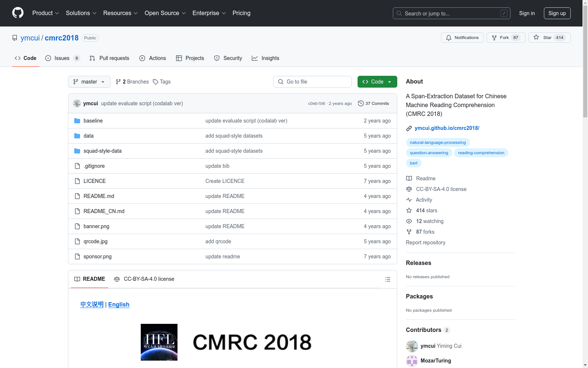Click the sponsor.png file icon

point(77,256)
